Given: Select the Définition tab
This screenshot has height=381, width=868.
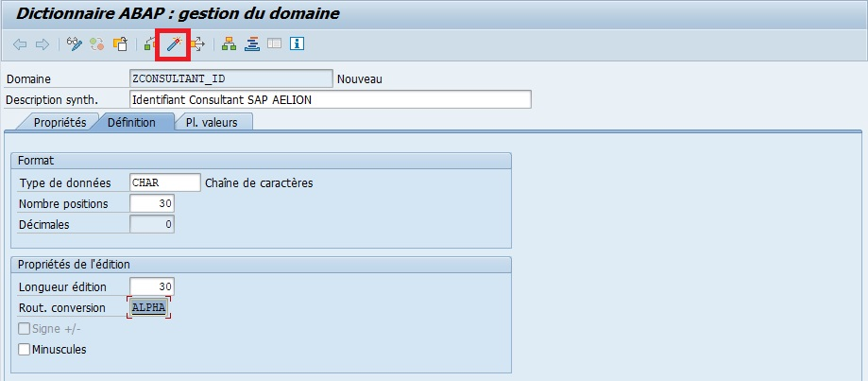Looking at the screenshot, I should click(x=131, y=123).
